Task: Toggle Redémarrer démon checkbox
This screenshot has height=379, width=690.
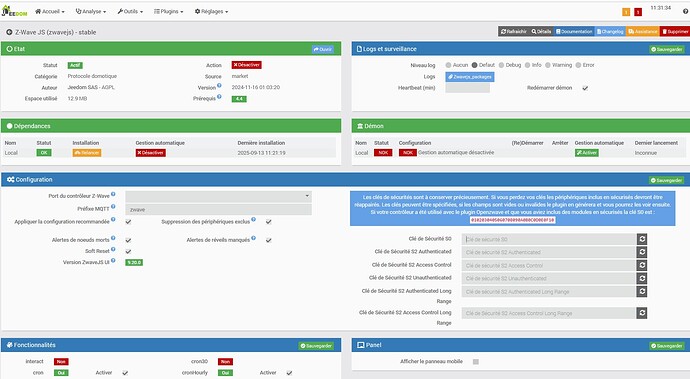Action: [585, 88]
